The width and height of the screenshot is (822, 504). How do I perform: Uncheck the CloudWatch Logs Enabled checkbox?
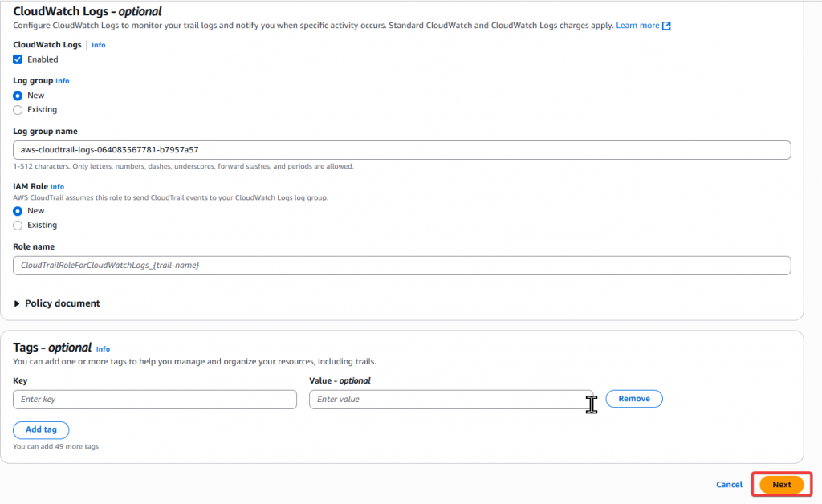click(x=18, y=59)
